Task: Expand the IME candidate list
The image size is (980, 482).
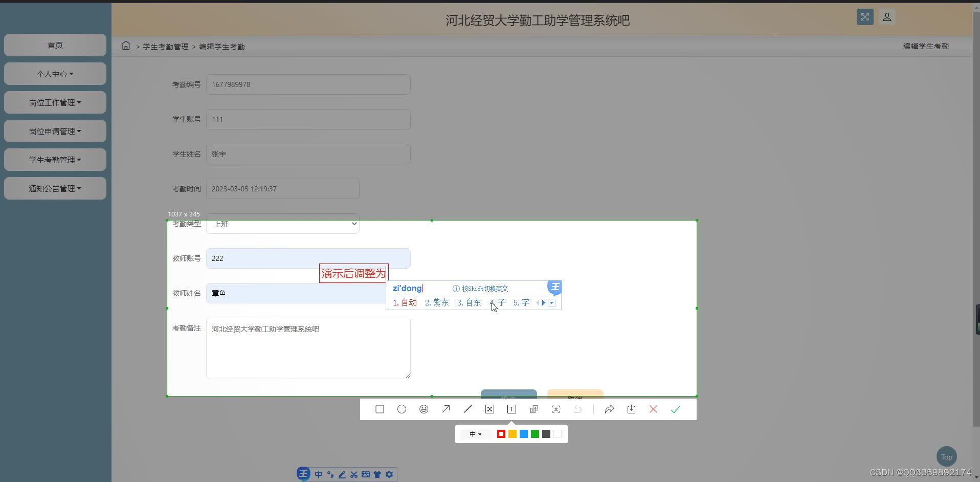Action: click(551, 303)
